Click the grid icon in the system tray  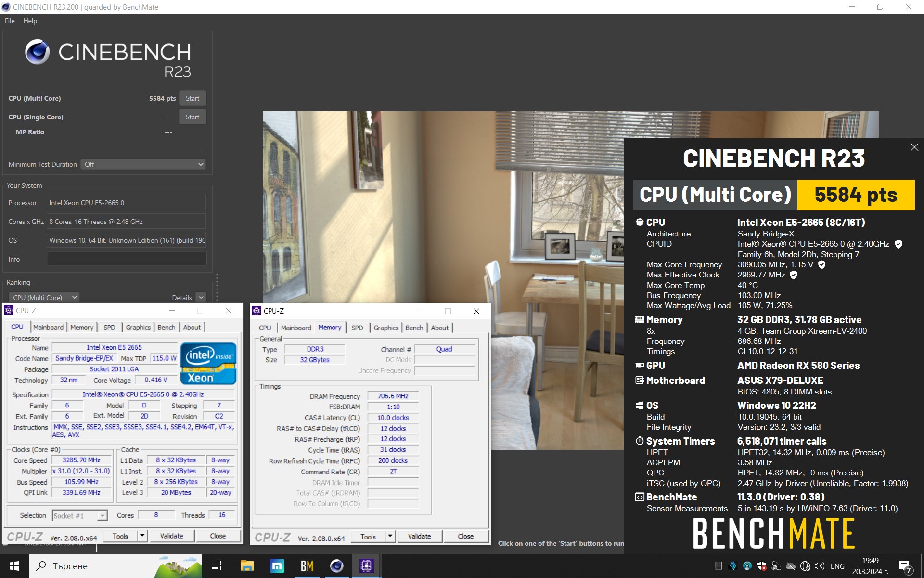pos(719,566)
